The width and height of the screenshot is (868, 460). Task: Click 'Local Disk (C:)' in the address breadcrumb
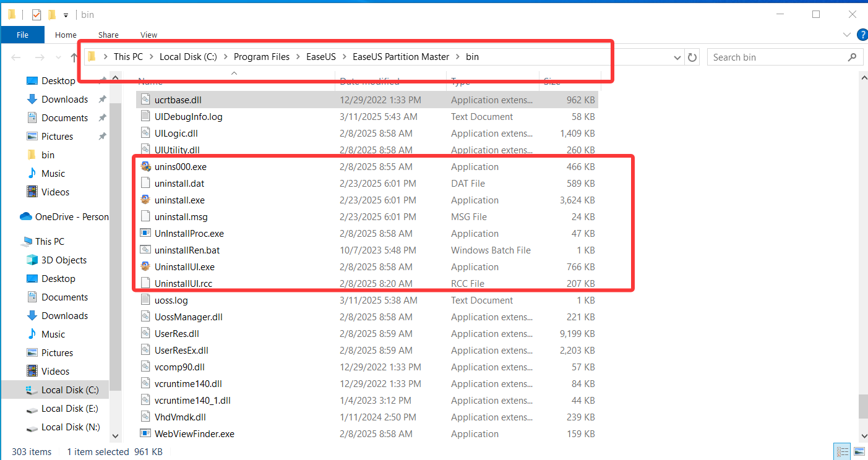pyautogui.click(x=188, y=57)
